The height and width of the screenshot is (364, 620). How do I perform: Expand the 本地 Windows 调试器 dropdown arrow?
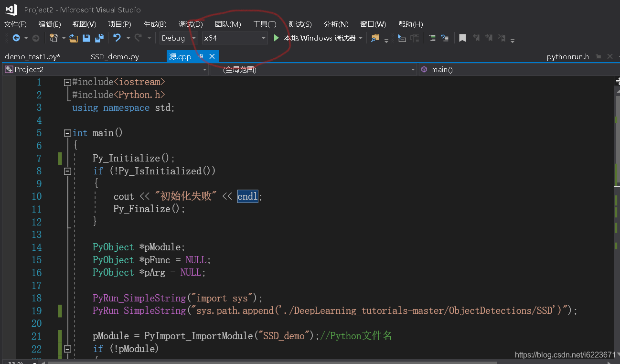361,38
